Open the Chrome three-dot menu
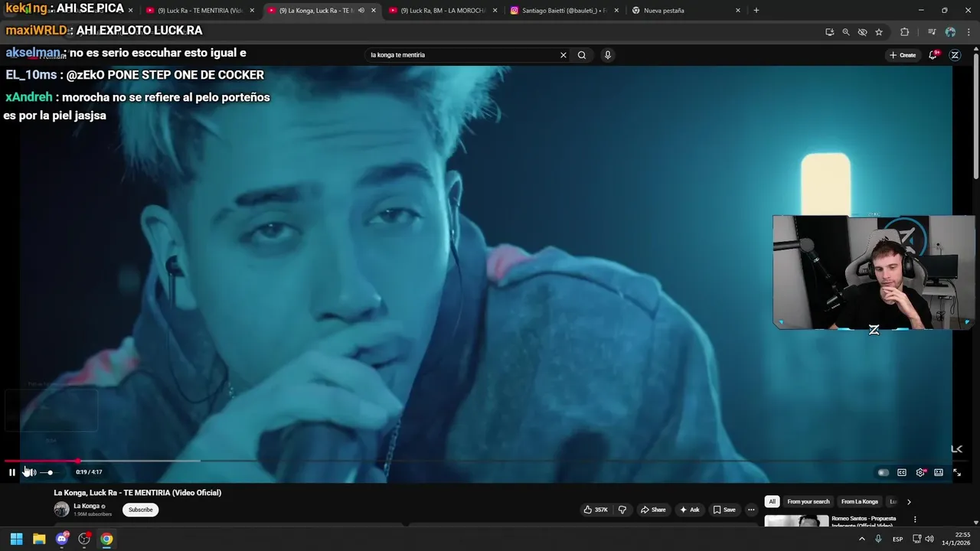Image resolution: width=980 pixels, height=551 pixels. click(967, 32)
